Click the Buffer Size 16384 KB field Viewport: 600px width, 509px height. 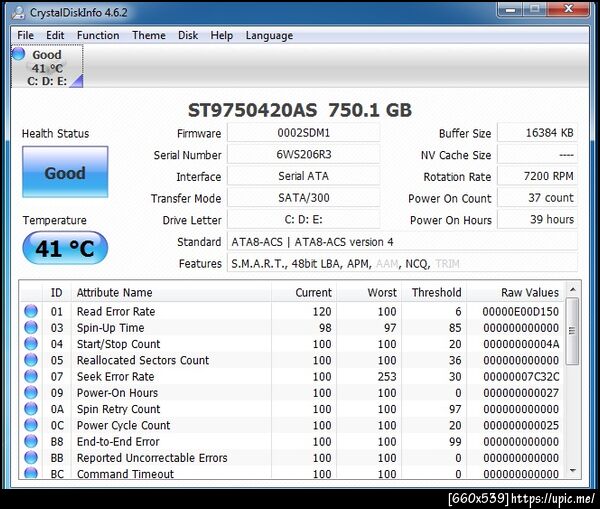coord(537,133)
